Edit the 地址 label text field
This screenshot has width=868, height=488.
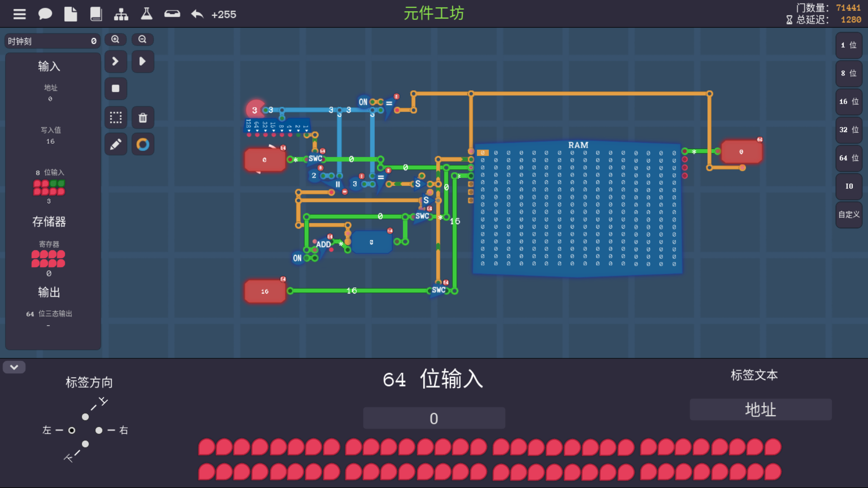click(x=760, y=409)
